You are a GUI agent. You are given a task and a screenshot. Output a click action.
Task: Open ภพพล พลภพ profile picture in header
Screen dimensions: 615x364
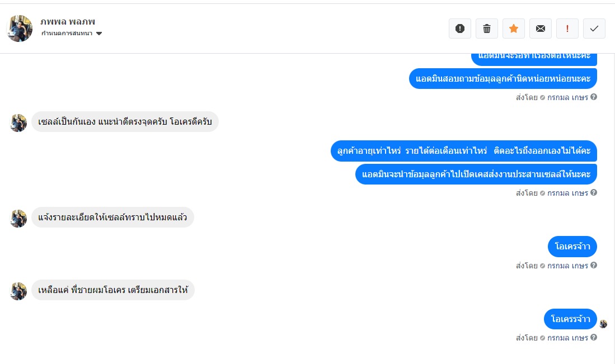point(19,29)
